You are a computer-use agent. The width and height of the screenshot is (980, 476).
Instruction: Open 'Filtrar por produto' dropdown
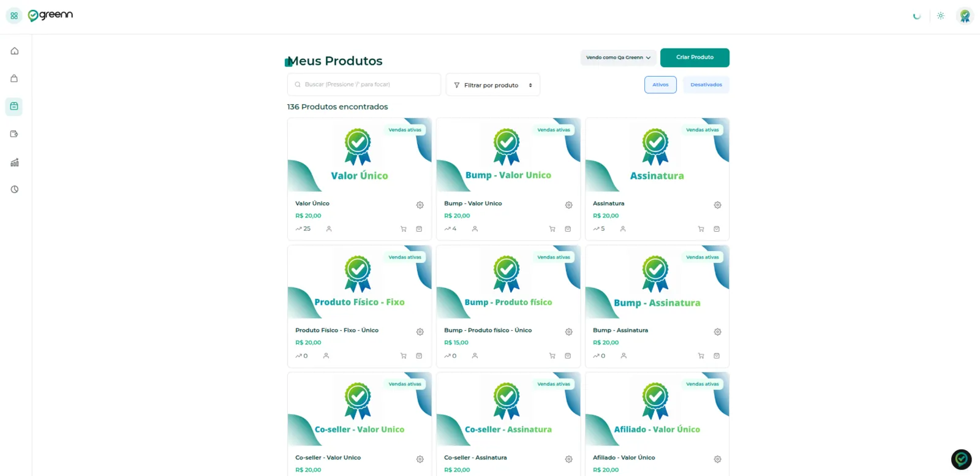pos(493,85)
